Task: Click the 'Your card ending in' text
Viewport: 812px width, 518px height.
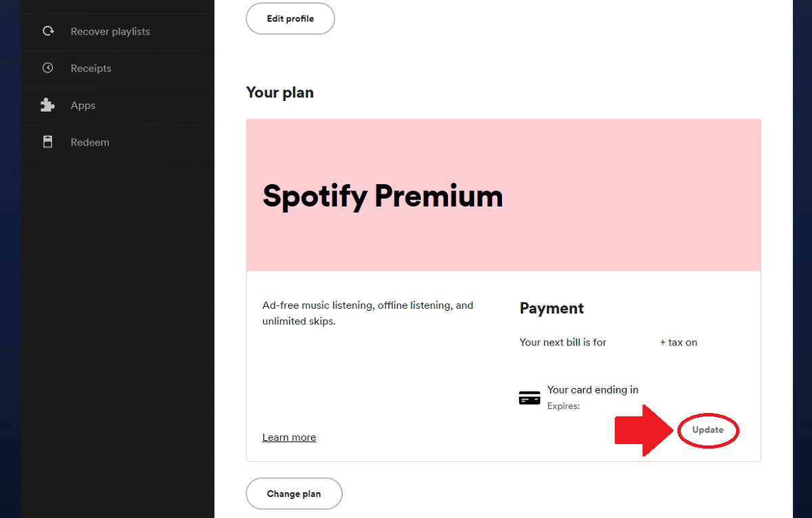Action: [x=593, y=389]
